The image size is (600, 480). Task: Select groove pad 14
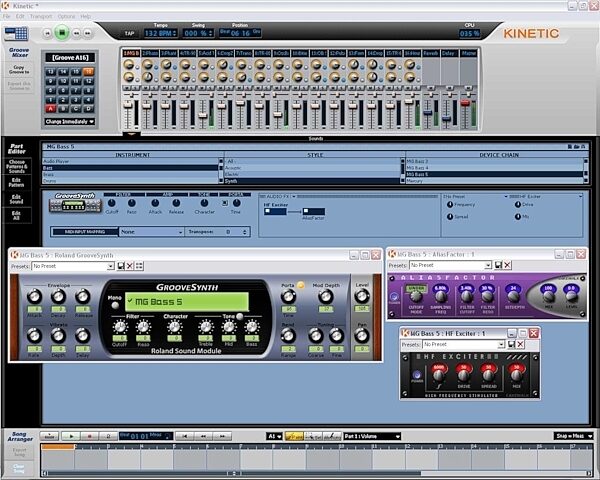63,72
